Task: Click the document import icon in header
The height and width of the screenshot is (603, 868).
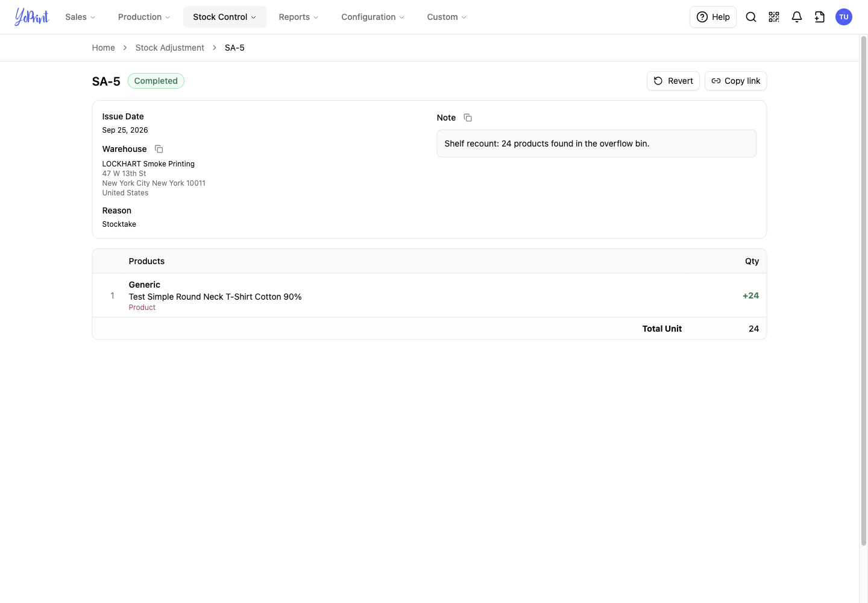Action: click(820, 17)
